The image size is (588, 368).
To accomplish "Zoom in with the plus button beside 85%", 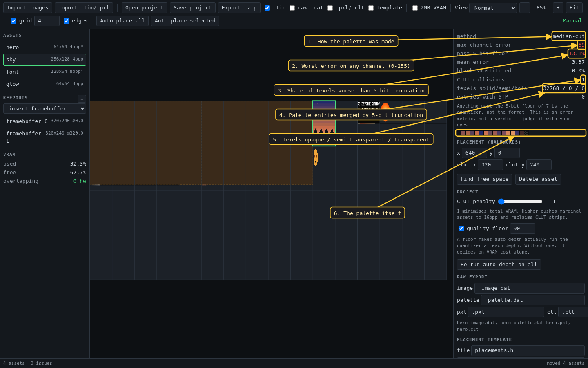I will tap(558, 8).
